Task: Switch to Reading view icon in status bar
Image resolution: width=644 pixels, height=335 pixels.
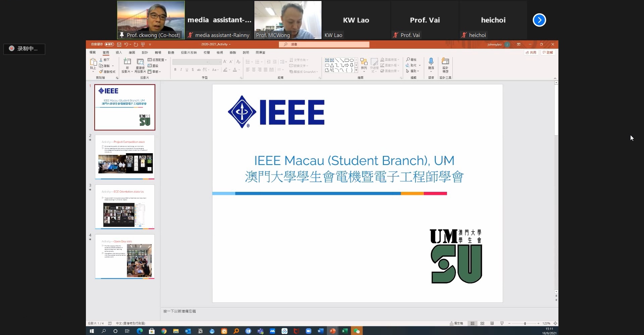Action: coord(492,323)
